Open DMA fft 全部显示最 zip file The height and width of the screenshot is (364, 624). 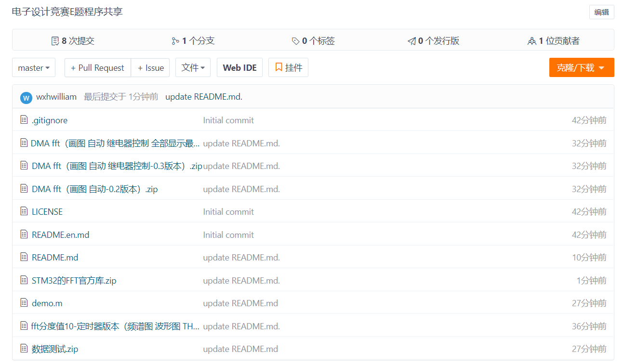[115, 143]
